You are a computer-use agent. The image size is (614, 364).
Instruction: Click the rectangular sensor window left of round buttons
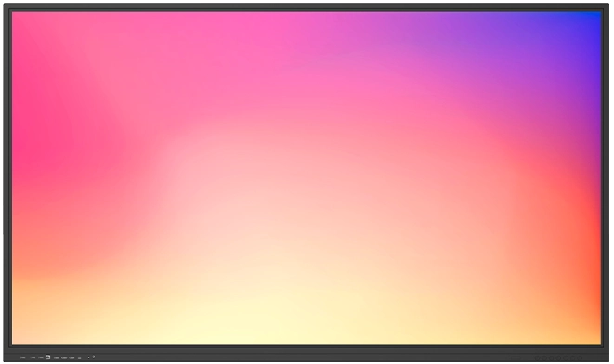click(x=516, y=358)
